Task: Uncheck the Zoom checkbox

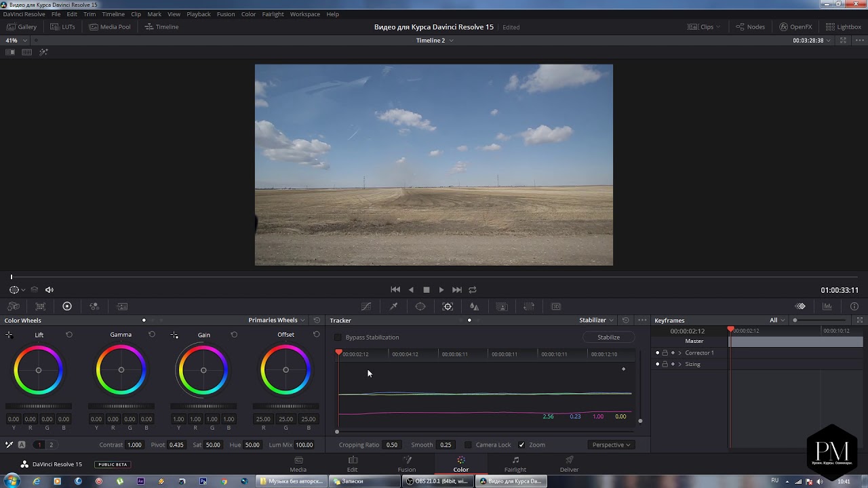Action: point(521,445)
